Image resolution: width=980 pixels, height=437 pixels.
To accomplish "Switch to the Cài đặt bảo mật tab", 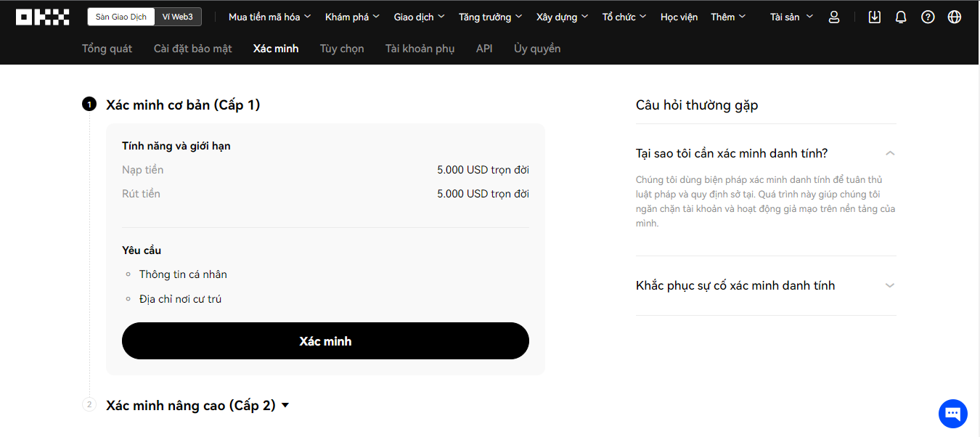I will (192, 48).
